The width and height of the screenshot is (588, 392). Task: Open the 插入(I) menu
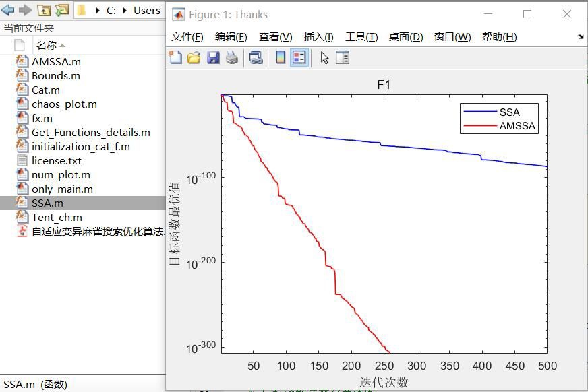tap(318, 36)
